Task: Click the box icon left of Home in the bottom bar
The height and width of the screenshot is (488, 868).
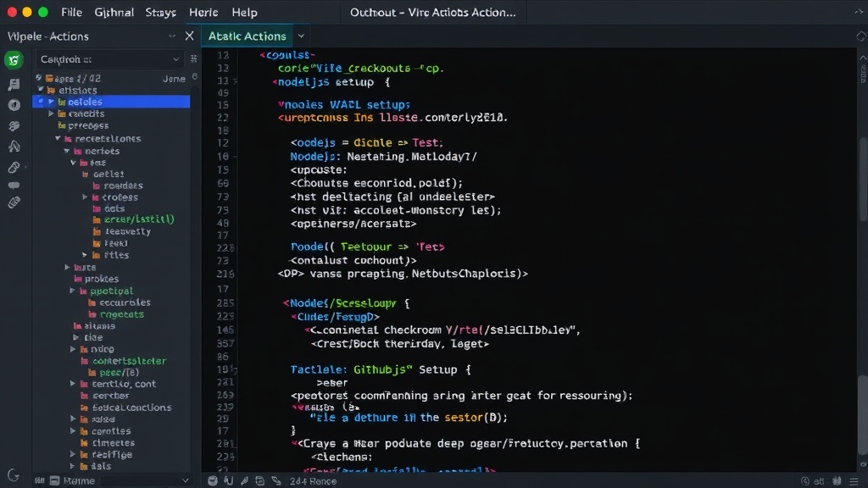Action: [54, 481]
